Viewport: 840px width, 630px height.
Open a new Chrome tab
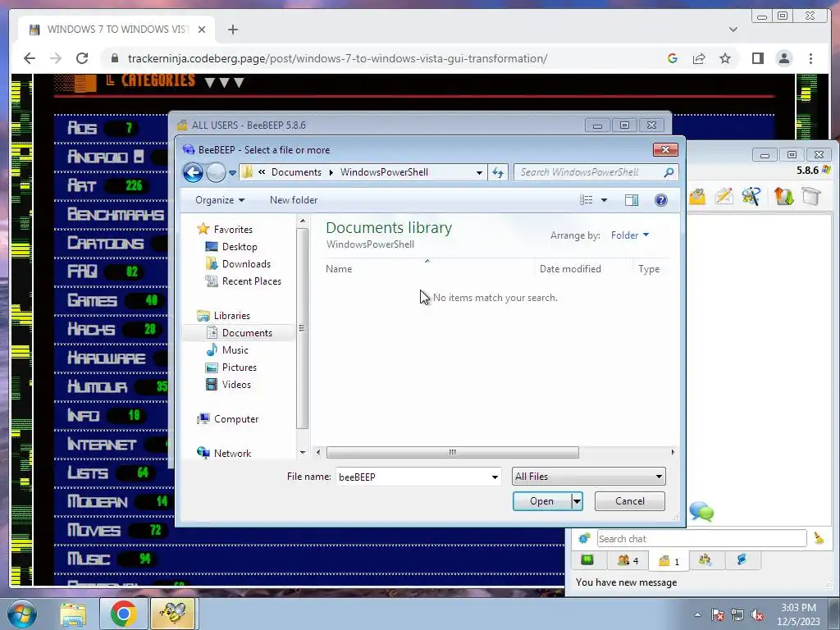pyautogui.click(x=232, y=30)
